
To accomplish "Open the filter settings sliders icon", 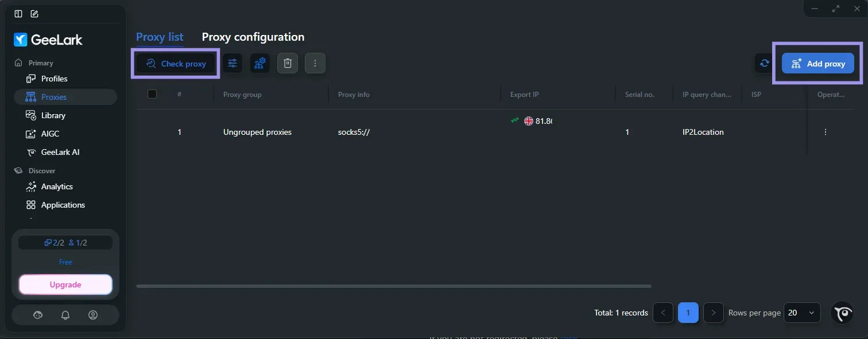I will pos(232,64).
